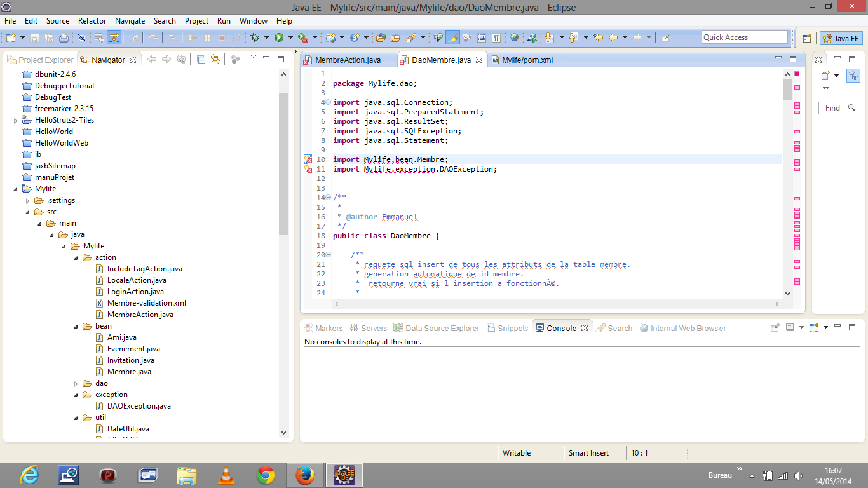Click the editor vertical scrollbar thumb
Viewport: 868px width, 488px height.
pyautogui.click(x=787, y=90)
